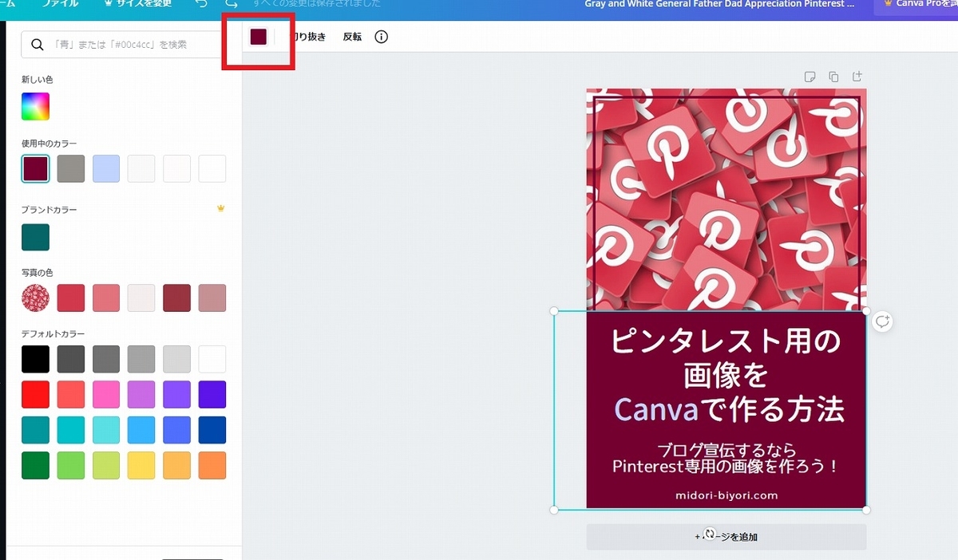Choose coral red from the default colors
This screenshot has height=560, width=958.
[71, 394]
